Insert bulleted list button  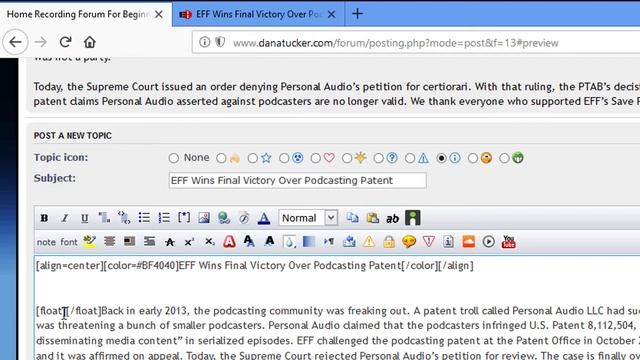click(x=144, y=218)
